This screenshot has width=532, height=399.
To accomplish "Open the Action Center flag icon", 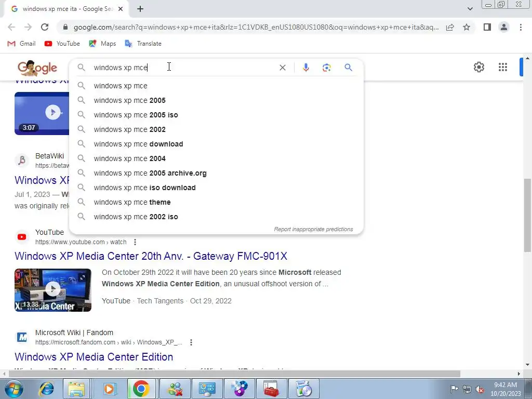I will click(x=454, y=389).
